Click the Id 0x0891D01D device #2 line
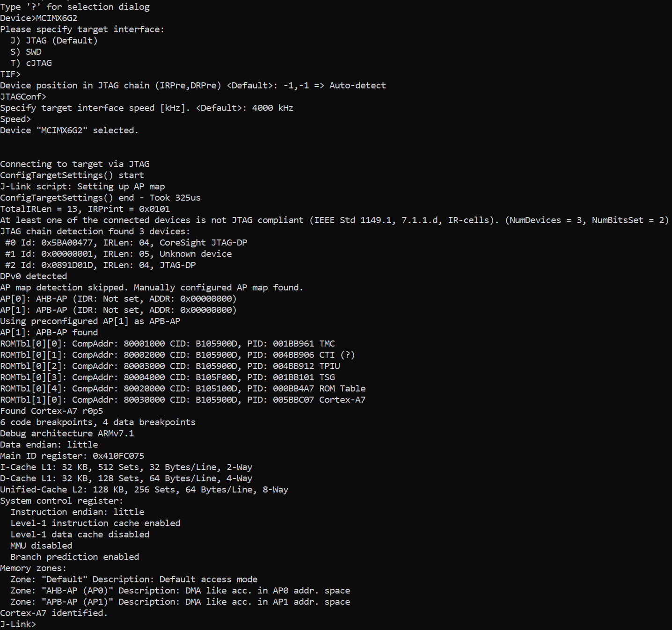Viewport: 672px width, 630px height. pyautogui.click(x=101, y=265)
